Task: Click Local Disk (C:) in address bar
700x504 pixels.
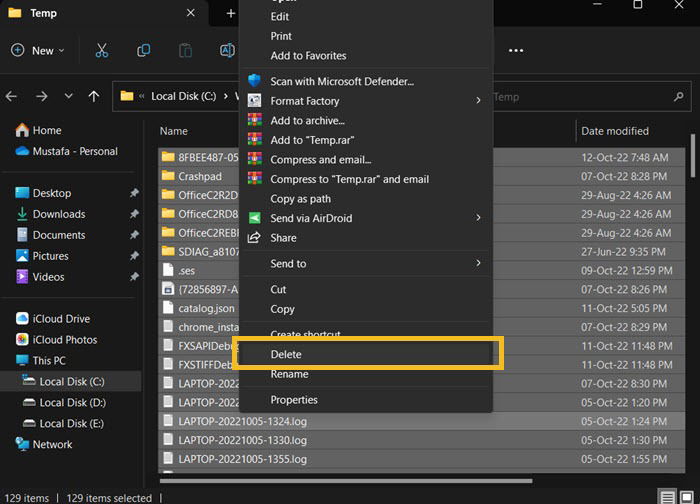Action: click(x=183, y=96)
